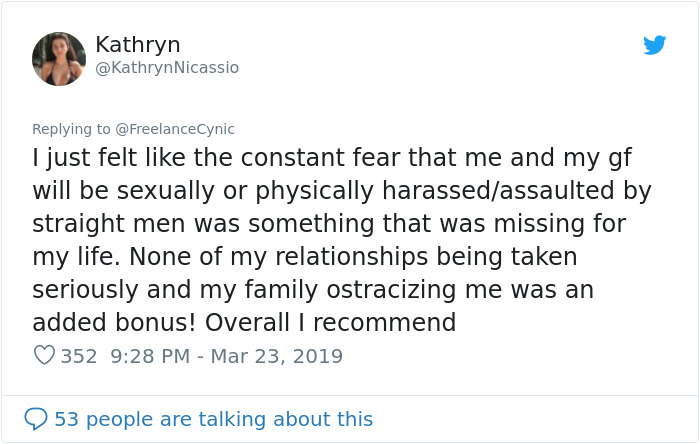Image resolution: width=700 pixels, height=444 pixels.
Task: Click the line 'my life. None of my relationships'
Action: click(304, 257)
